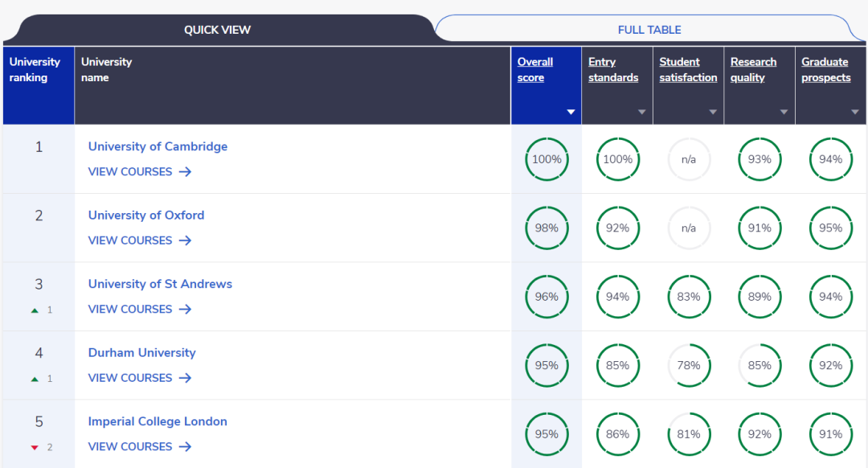
Task: View courses for University of Cambridge
Action: click(x=140, y=172)
